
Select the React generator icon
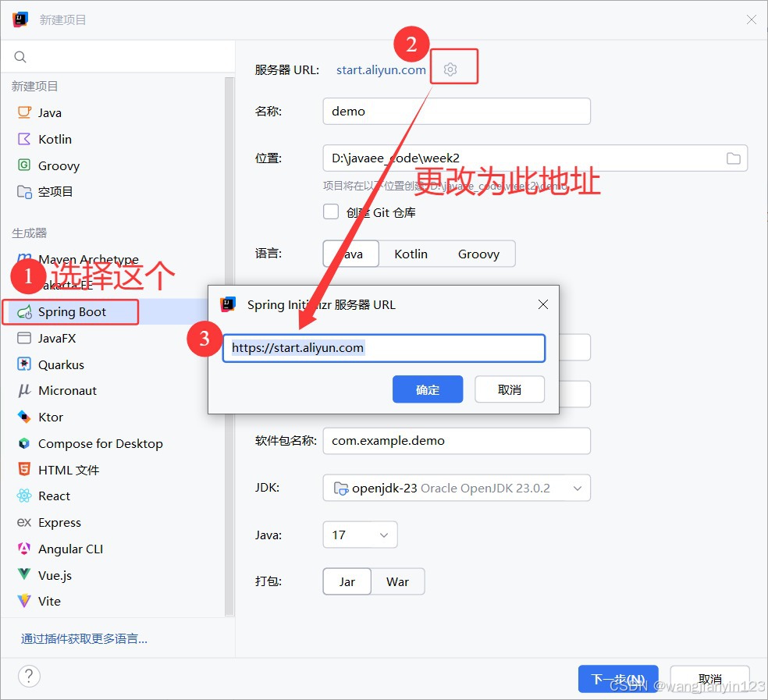(x=24, y=496)
